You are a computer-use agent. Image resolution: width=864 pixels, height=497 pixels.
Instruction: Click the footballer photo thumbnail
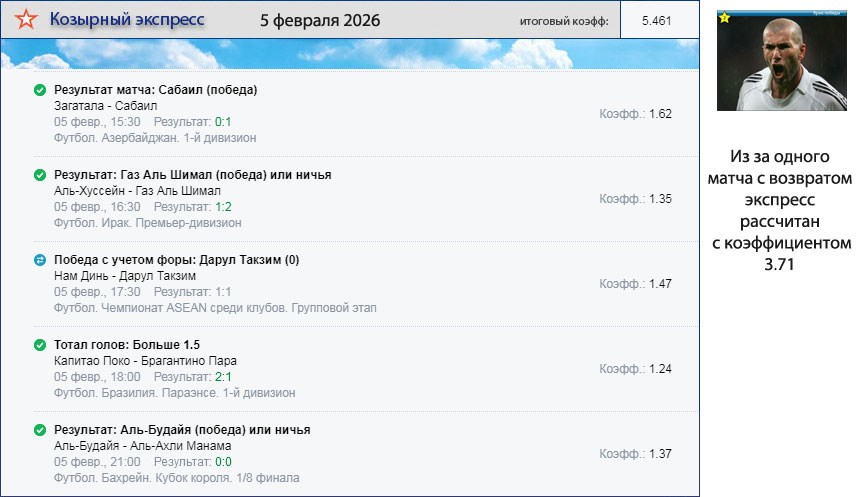pos(783,60)
